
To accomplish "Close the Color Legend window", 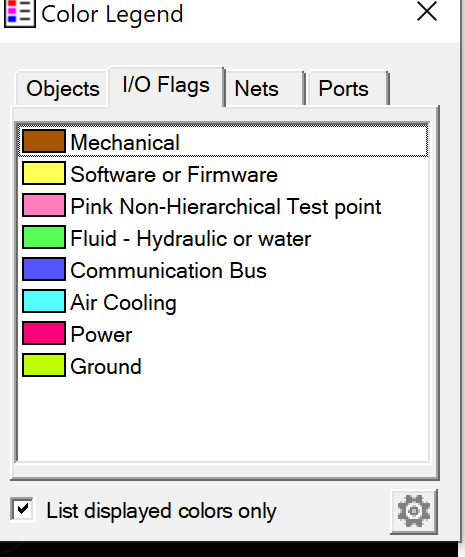I will [x=426, y=11].
